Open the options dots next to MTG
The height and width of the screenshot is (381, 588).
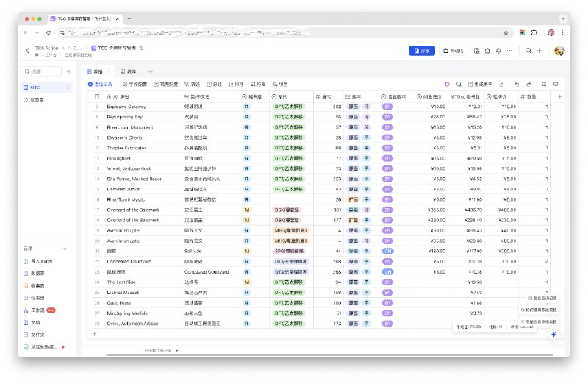(68, 87)
